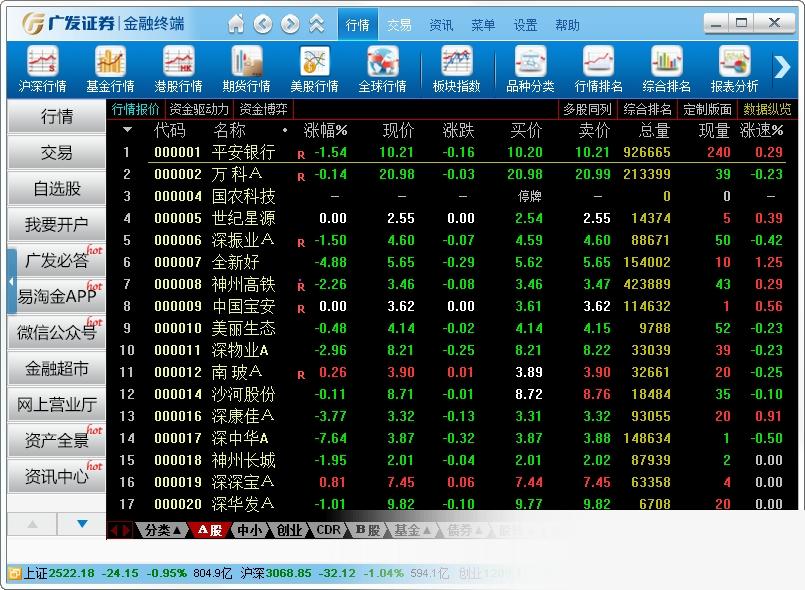Open the 帮助 top menu

click(x=567, y=25)
